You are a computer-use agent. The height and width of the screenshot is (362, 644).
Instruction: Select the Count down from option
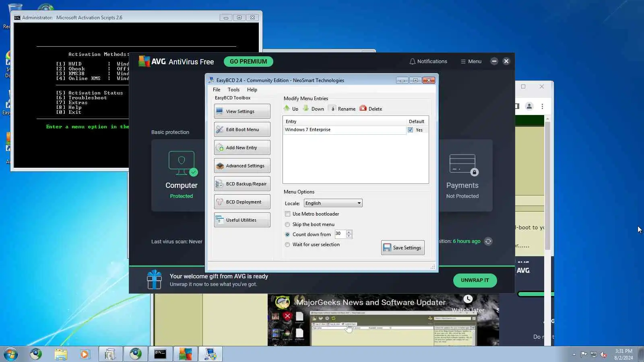287,234
